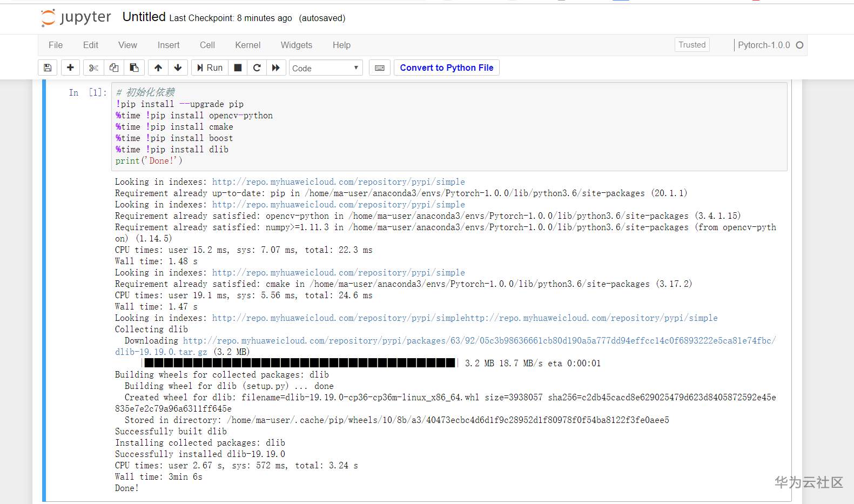The width and height of the screenshot is (854, 504).
Task: Click the 'Building wheels for collected packages' line
Action: (x=222, y=375)
